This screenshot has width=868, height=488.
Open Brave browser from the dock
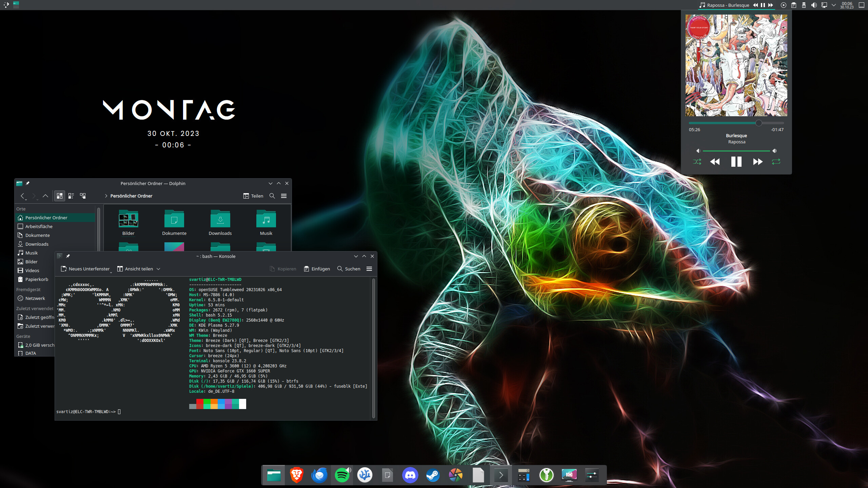pyautogui.click(x=296, y=475)
